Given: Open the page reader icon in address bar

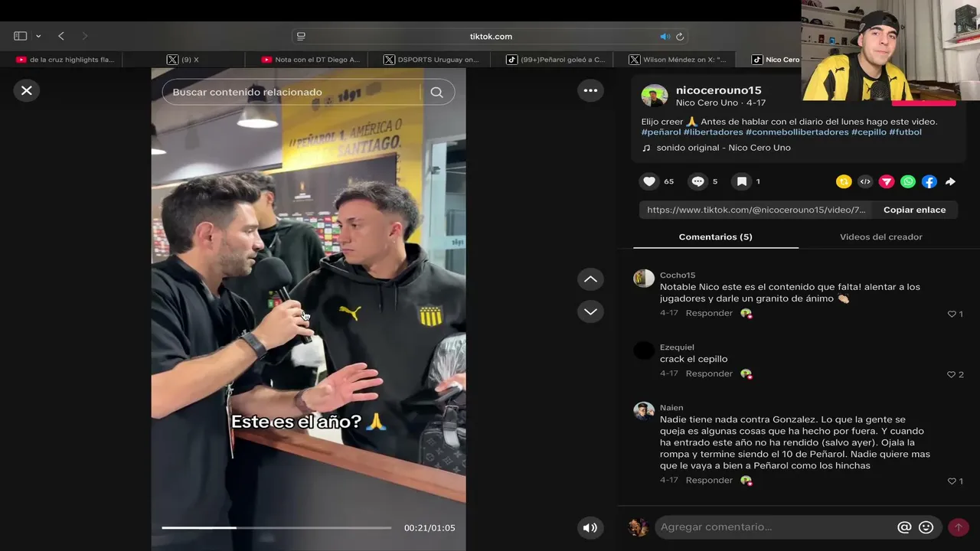Looking at the screenshot, I should point(301,36).
